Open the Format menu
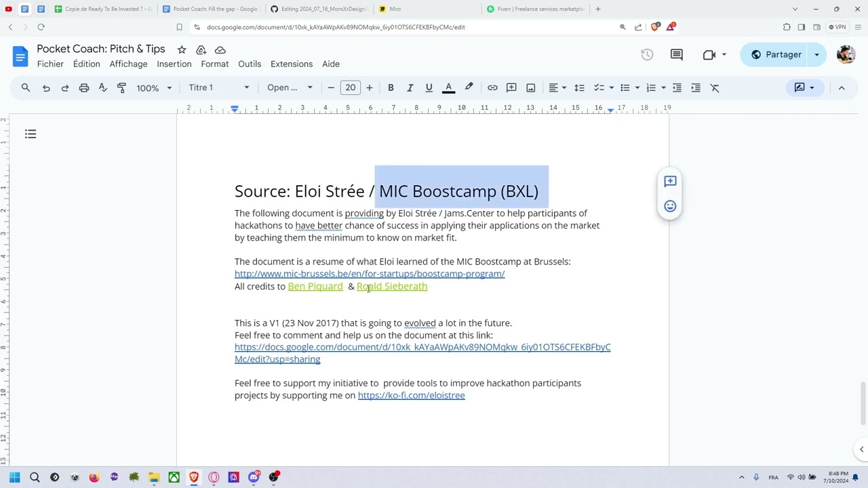Screen dimensions: 868x488 click(215, 64)
